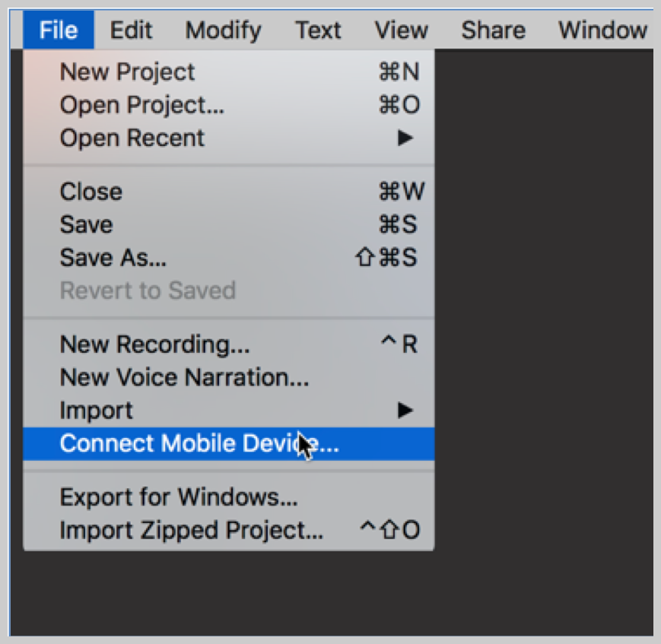661x644 pixels.
Task: Select New Voice Narration… menu item
Action: [229, 377]
